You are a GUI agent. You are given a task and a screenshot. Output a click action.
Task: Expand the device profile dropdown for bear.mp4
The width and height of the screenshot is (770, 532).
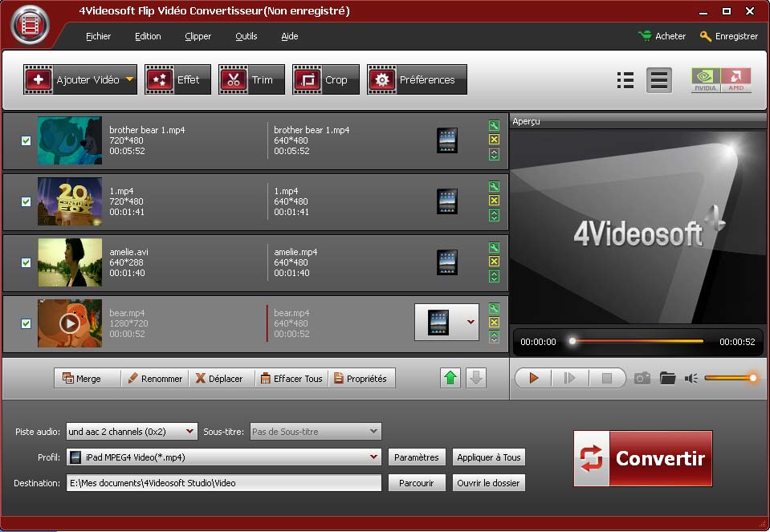pos(471,323)
